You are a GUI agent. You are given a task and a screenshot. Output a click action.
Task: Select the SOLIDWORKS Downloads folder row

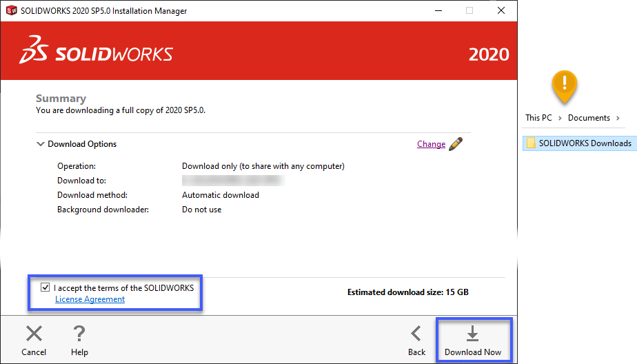tap(580, 143)
